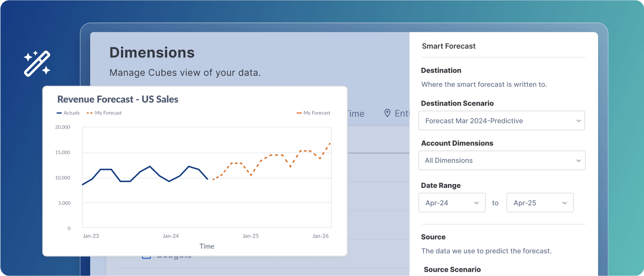
Task: Click the solid orange legend marker at chart right
Action: coord(299,113)
